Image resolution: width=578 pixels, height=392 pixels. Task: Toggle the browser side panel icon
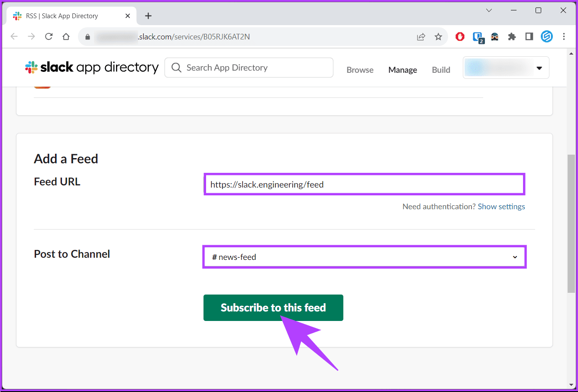tap(529, 37)
